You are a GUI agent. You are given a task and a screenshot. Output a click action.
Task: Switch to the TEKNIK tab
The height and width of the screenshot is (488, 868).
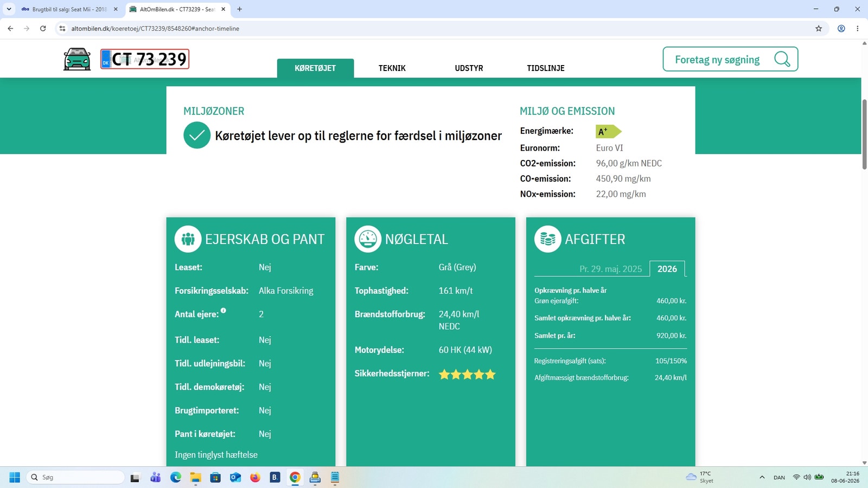(392, 68)
